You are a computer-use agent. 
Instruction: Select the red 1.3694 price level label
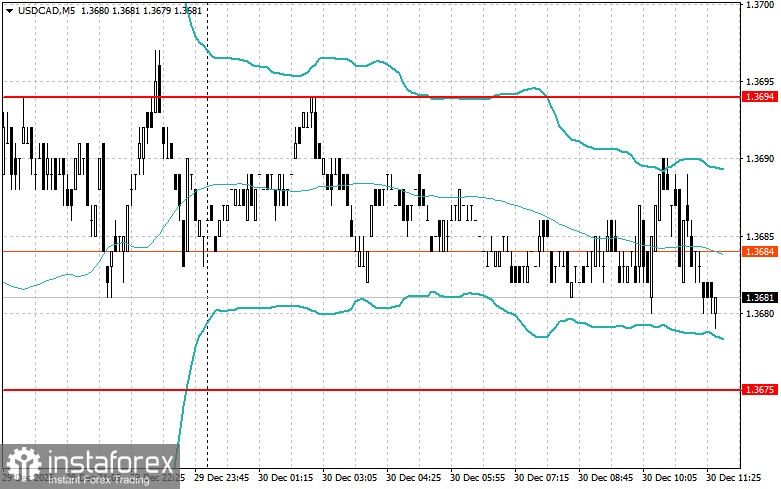[x=760, y=97]
